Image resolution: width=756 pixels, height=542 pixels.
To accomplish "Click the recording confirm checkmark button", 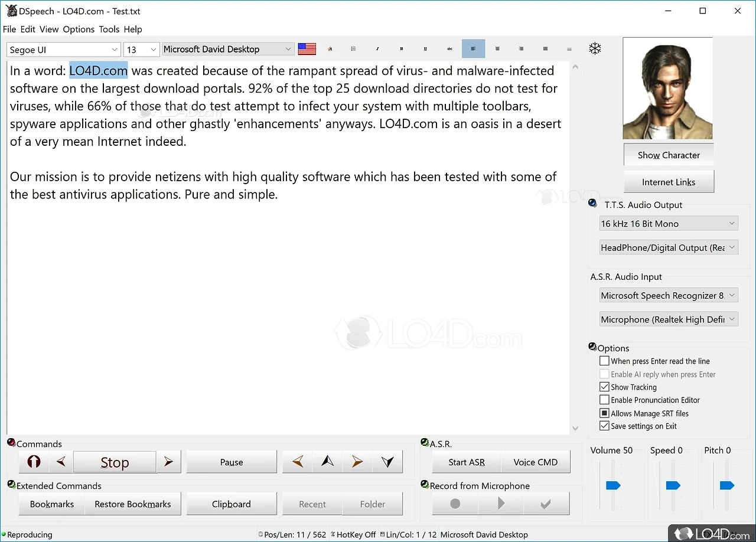I will [546, 504].
